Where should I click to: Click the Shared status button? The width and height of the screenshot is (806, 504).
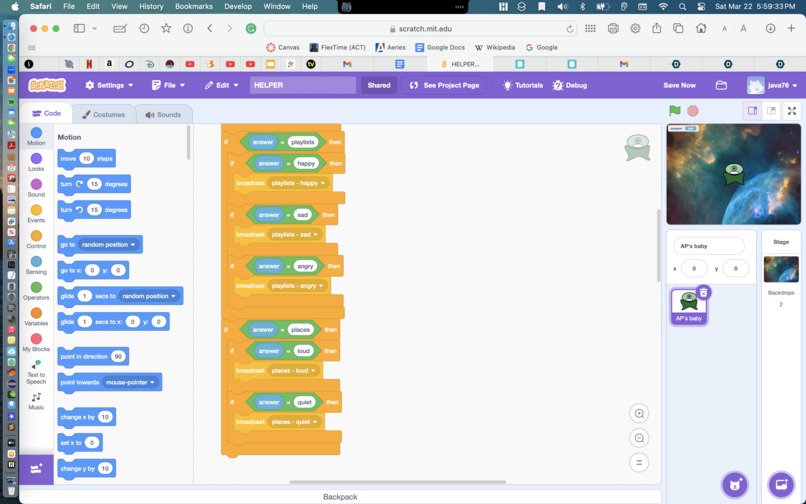(379, 85)
